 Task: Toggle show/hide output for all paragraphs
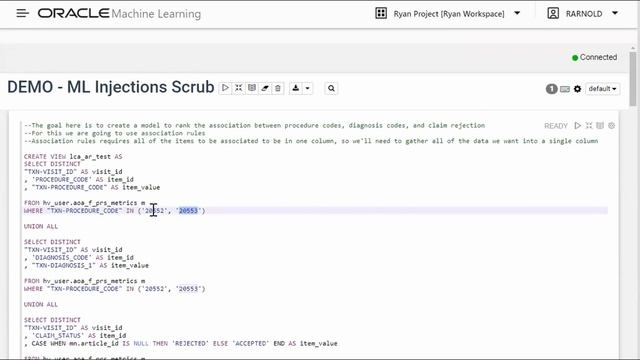pyautogui.click(x=252, y=88)
